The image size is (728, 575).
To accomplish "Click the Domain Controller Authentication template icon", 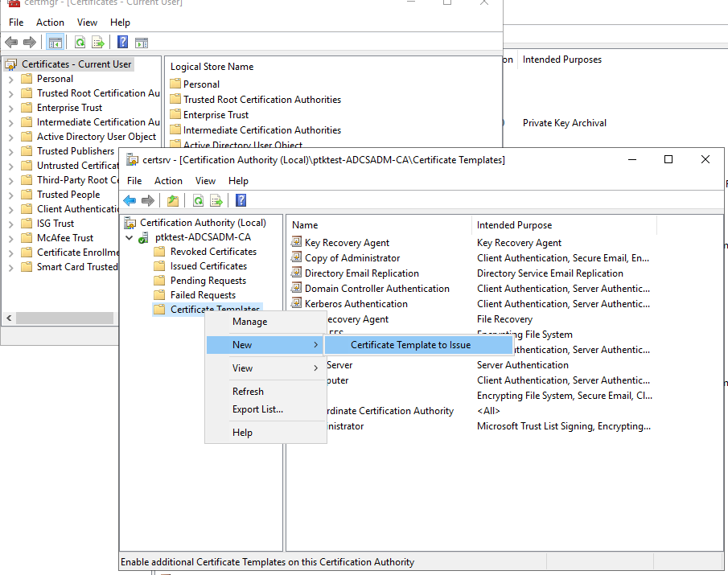I will tap(296, 288).
